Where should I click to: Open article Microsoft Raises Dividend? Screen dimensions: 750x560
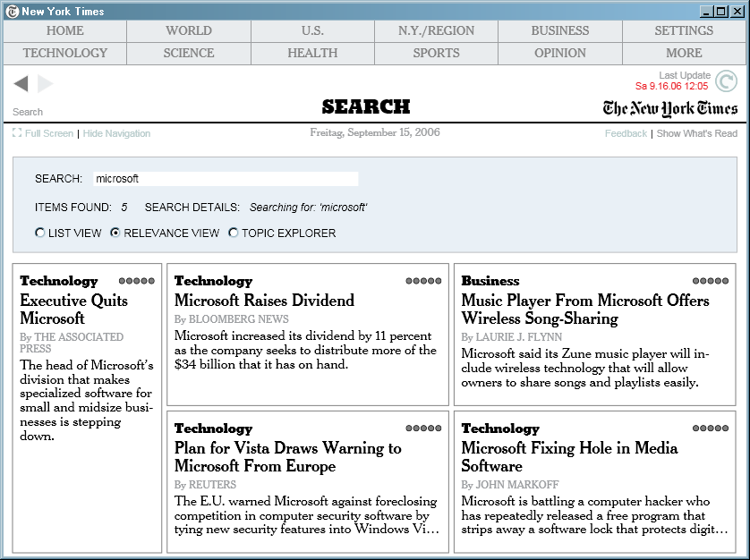tap(264, 301)
